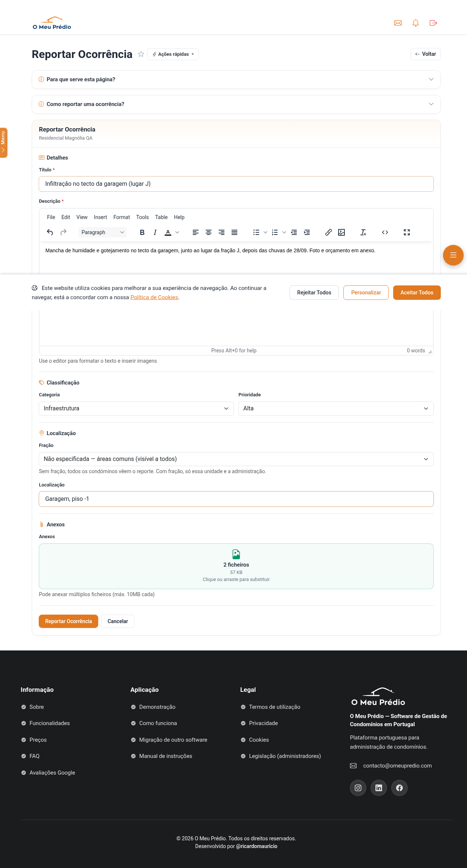Expand 'Para que serve esta página?' section

[236, 79]
